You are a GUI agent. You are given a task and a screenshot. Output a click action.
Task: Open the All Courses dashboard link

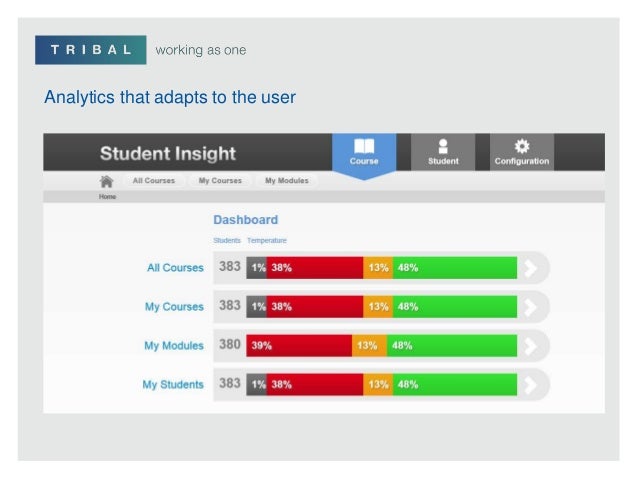click(175, 268)
